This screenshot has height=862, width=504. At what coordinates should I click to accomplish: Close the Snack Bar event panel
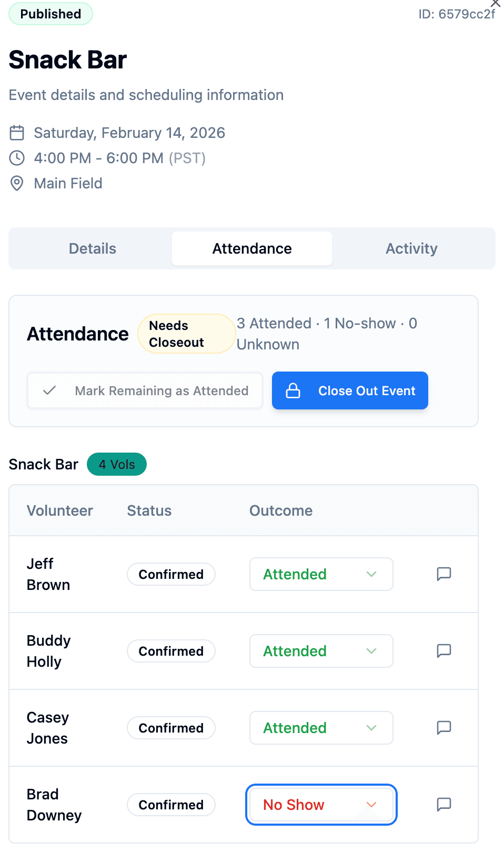click(x=495, y=4)
